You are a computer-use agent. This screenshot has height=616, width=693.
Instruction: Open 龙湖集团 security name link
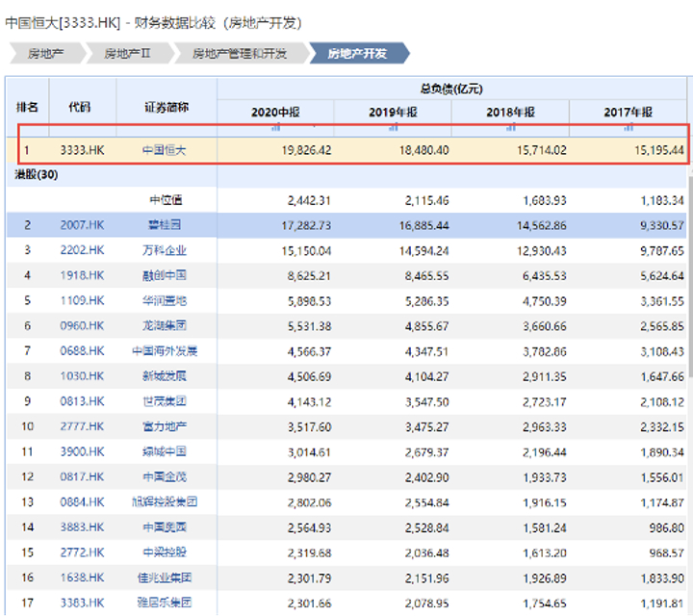[x=164, y=325]
